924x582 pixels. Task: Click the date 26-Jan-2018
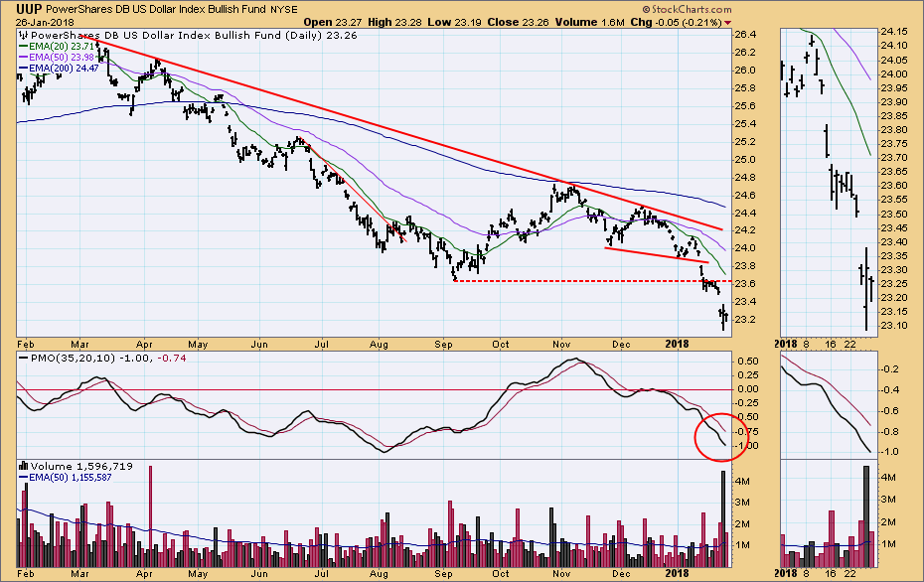coord(45,23)
